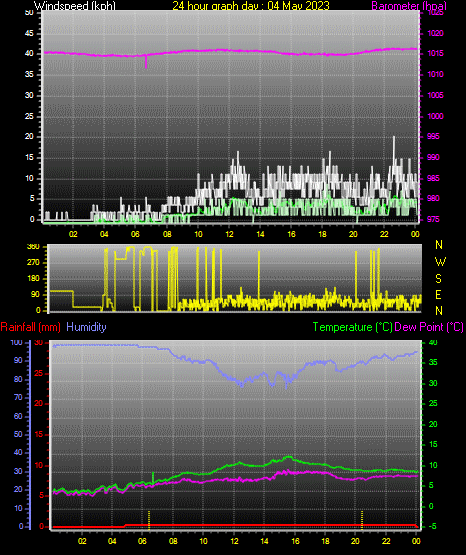Image resolution: width=466 pixels, height=555 pixels.
Task: Click the 35 value on windspeed axis
Action: tap(29, 74)
